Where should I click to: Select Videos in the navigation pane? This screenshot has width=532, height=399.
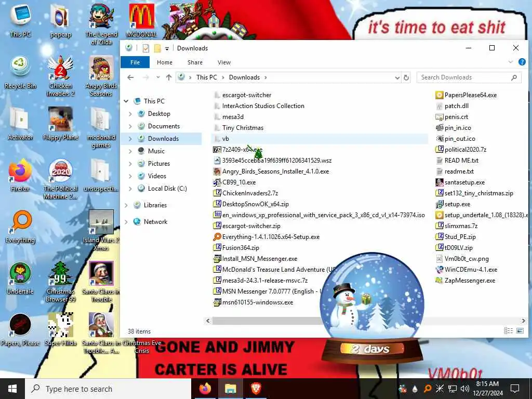click(157, 176)
